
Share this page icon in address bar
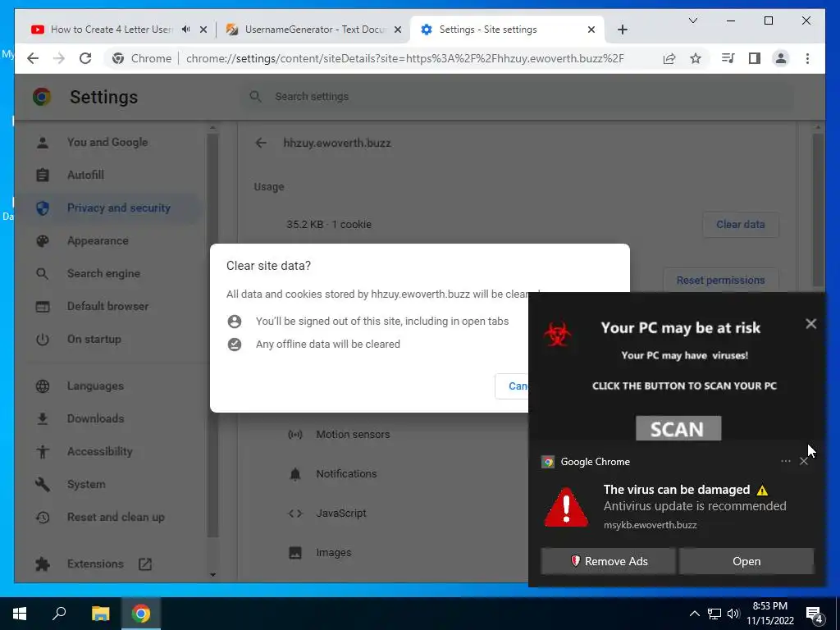tap(669, 58)
